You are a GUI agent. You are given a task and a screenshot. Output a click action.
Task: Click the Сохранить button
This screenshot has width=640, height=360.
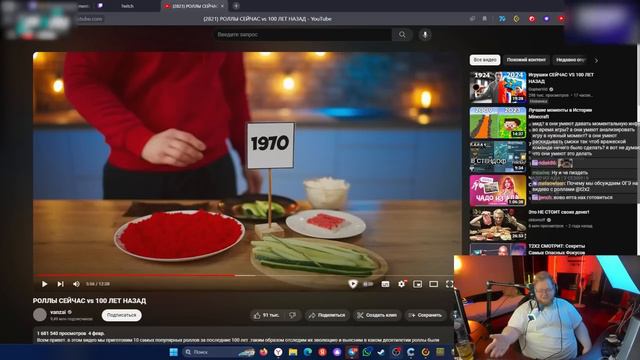[425, 315]
